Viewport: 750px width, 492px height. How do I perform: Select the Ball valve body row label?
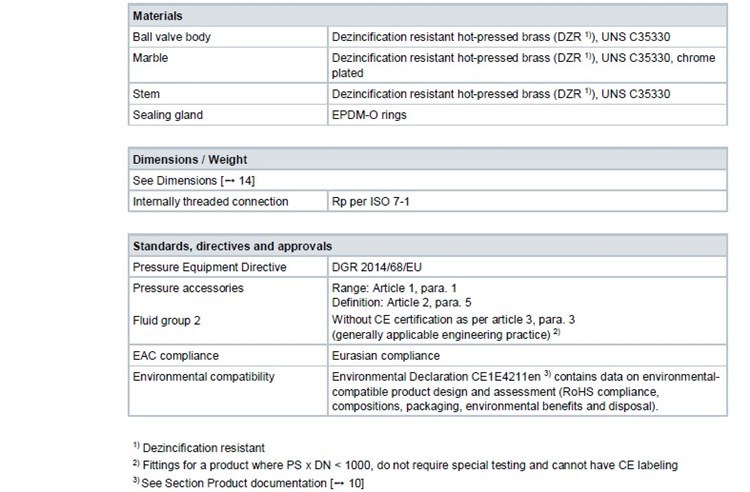(173, 37)
